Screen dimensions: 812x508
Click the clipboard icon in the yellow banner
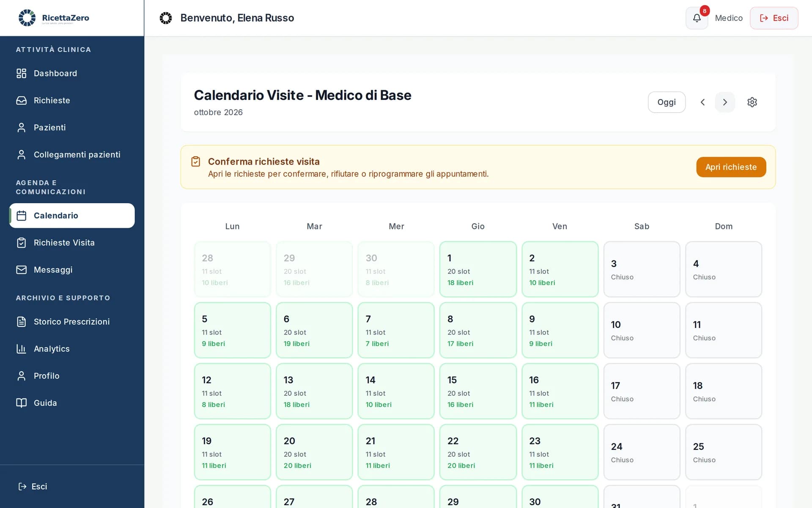tap(195, 161)
